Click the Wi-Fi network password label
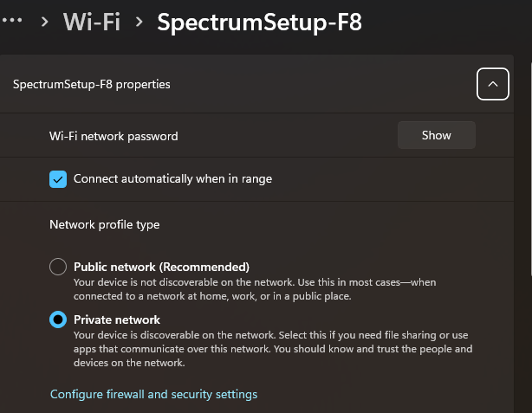This screenshot has width=532, height=413. (114, 136)
